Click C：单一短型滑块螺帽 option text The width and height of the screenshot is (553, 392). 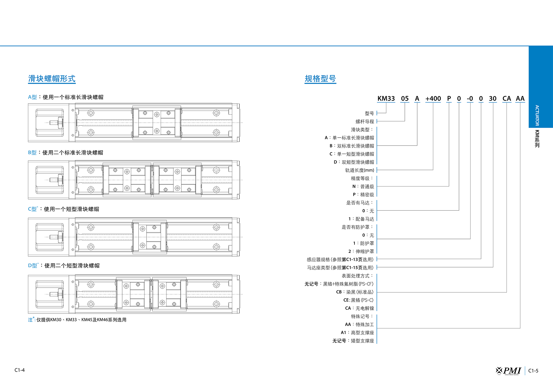pyautogui.click(x=352, y=154)
